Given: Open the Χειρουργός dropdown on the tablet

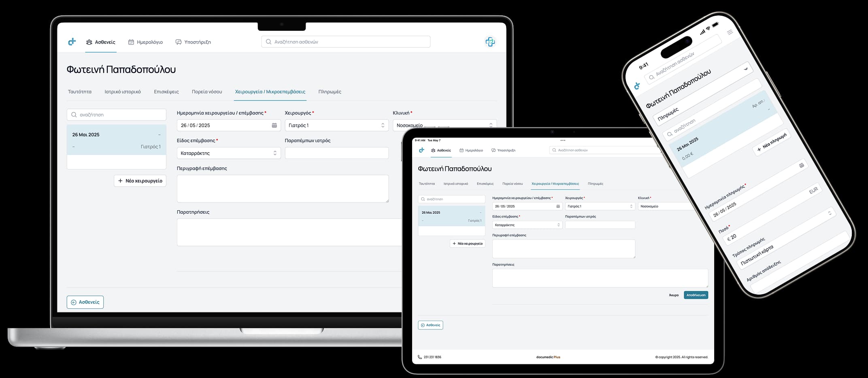Looking at the screenshot, I should [600, 206].
